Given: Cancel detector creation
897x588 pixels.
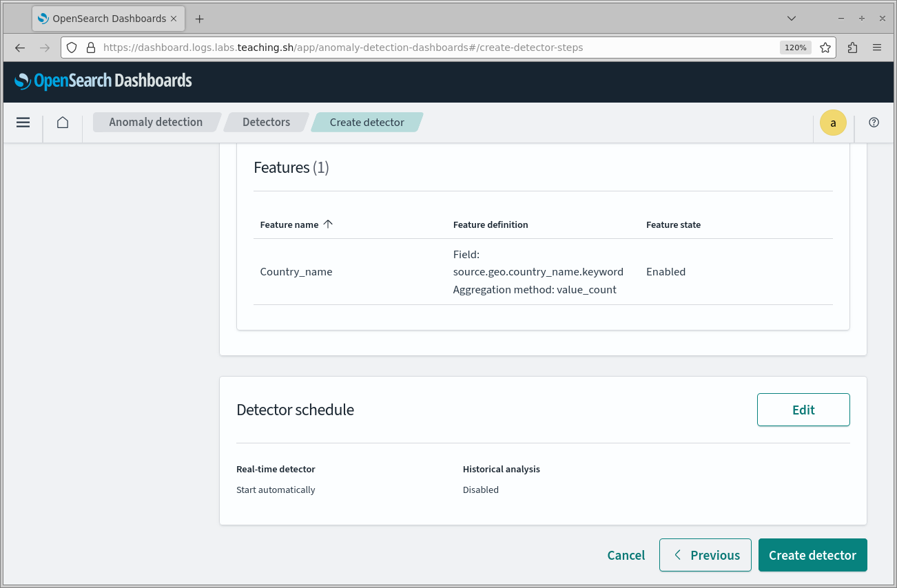Looking at the screenshot, I should pos(626,555).
